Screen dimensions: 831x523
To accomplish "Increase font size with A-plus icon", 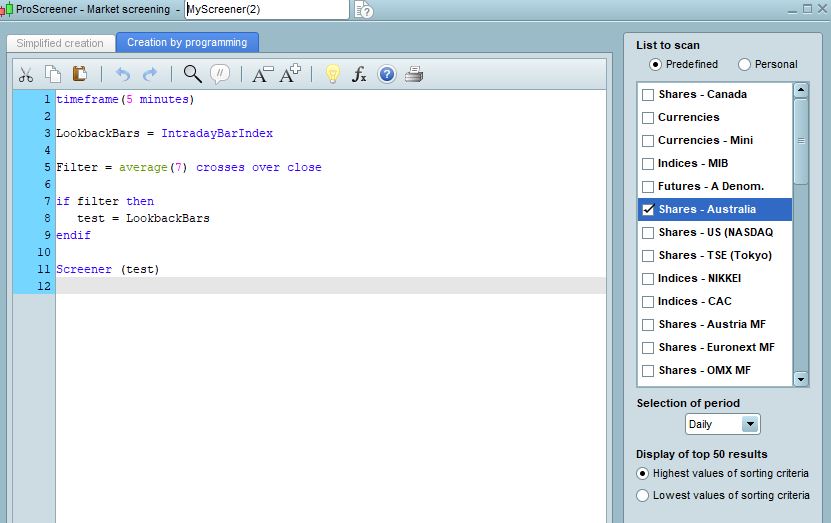I will pyautogui.click(x=290, y=74).
